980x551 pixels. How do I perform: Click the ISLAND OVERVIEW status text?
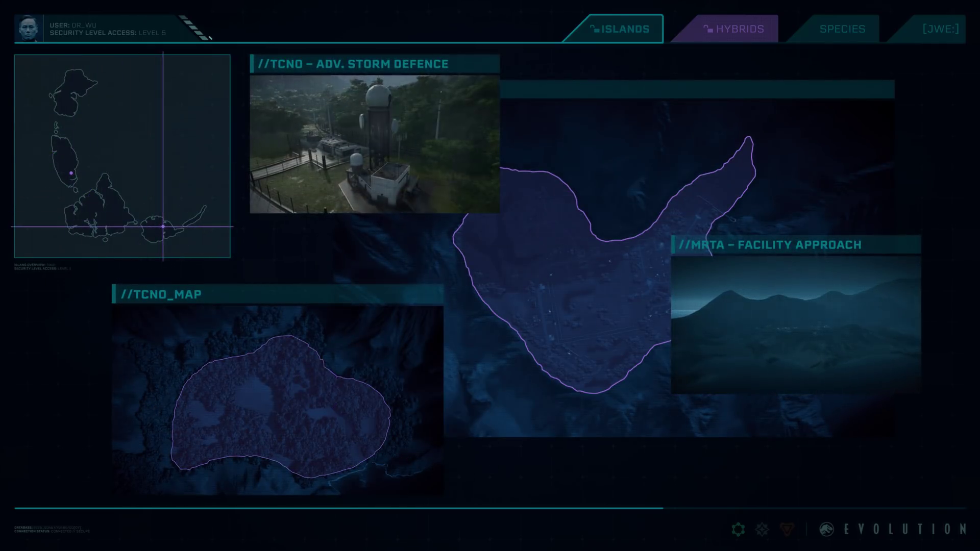pyautogui.click(x=35, y=265)
